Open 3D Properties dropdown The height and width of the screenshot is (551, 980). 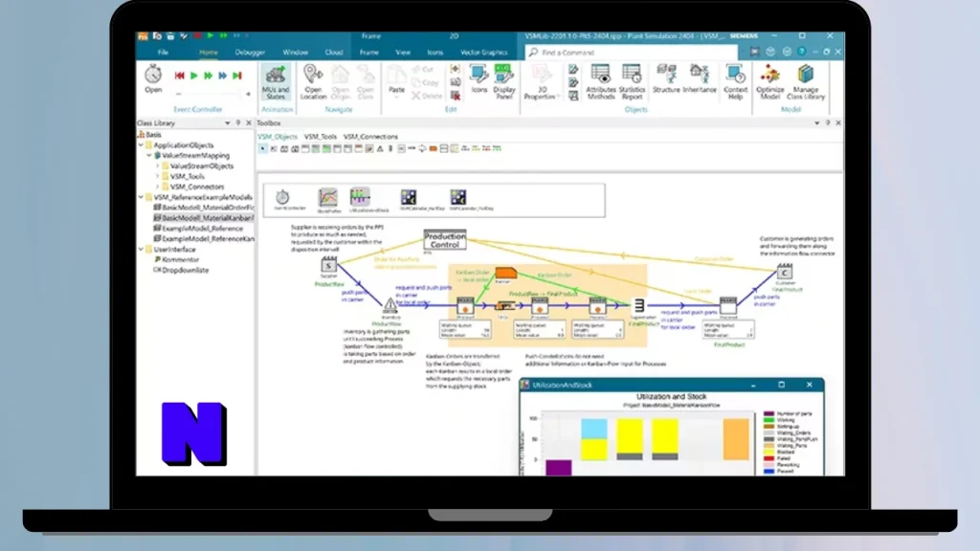coord(542,82)
